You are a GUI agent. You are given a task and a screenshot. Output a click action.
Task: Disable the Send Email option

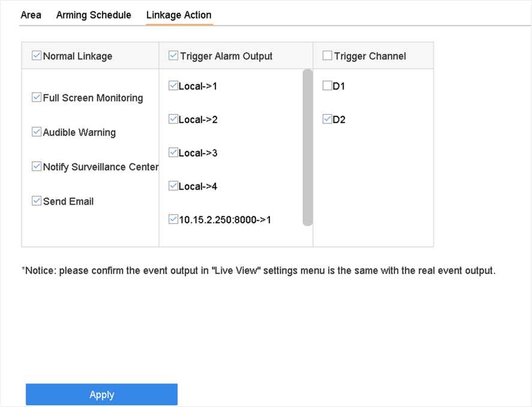coord(37,202)
